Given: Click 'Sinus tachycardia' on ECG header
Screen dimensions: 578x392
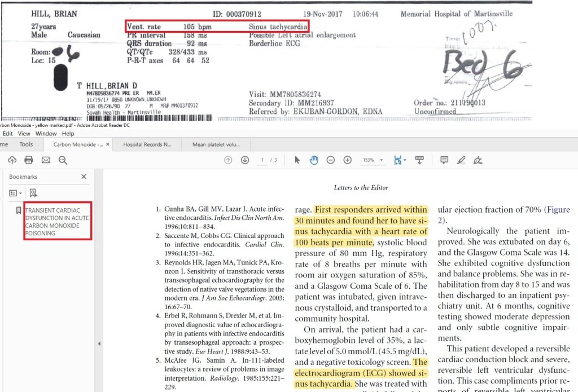Looking at the screenshot, I should click(278, 27).
